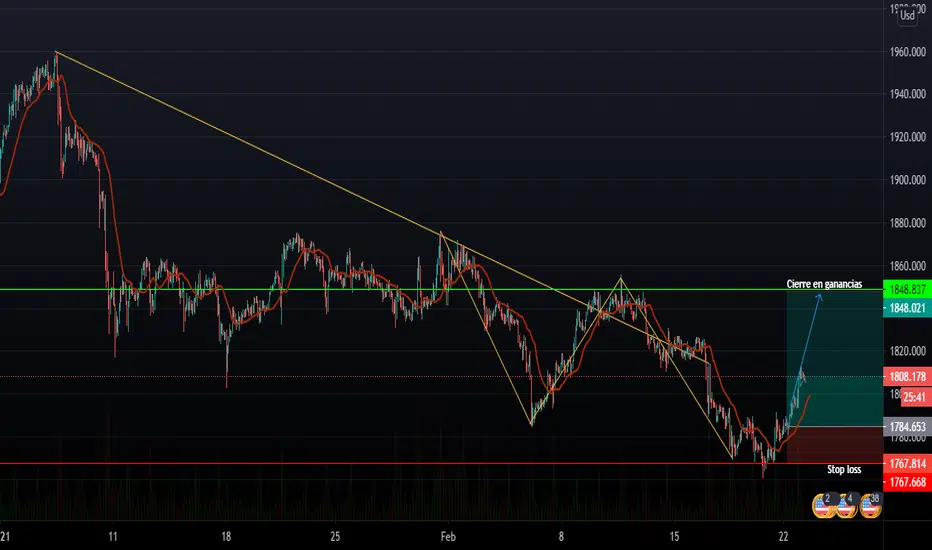Click the 1960.000 price axis label

pos(908,52)
